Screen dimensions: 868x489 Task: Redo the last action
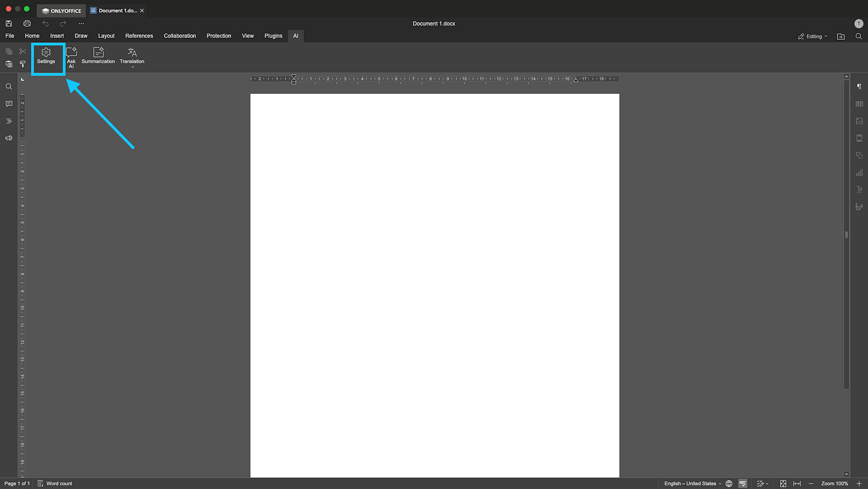[x=63, y=24]
